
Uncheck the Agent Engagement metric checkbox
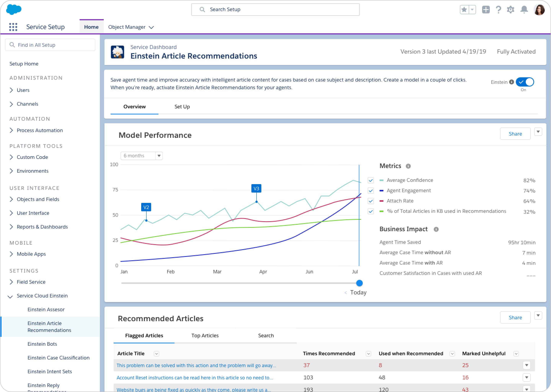point(371,191)
